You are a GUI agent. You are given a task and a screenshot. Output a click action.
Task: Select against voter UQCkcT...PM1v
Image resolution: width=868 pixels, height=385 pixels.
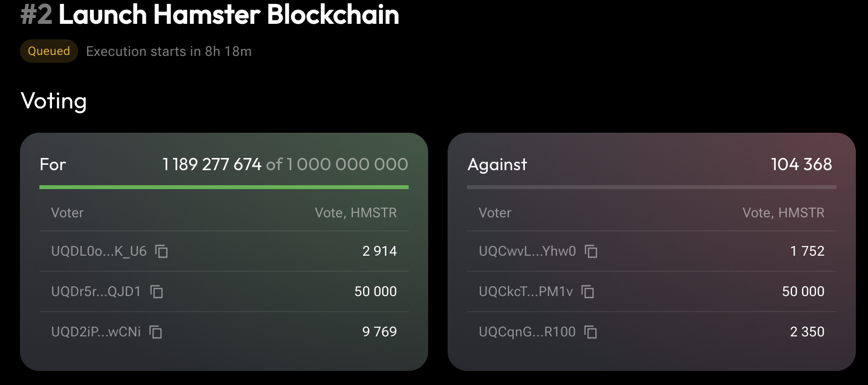[x=525, y=292]
